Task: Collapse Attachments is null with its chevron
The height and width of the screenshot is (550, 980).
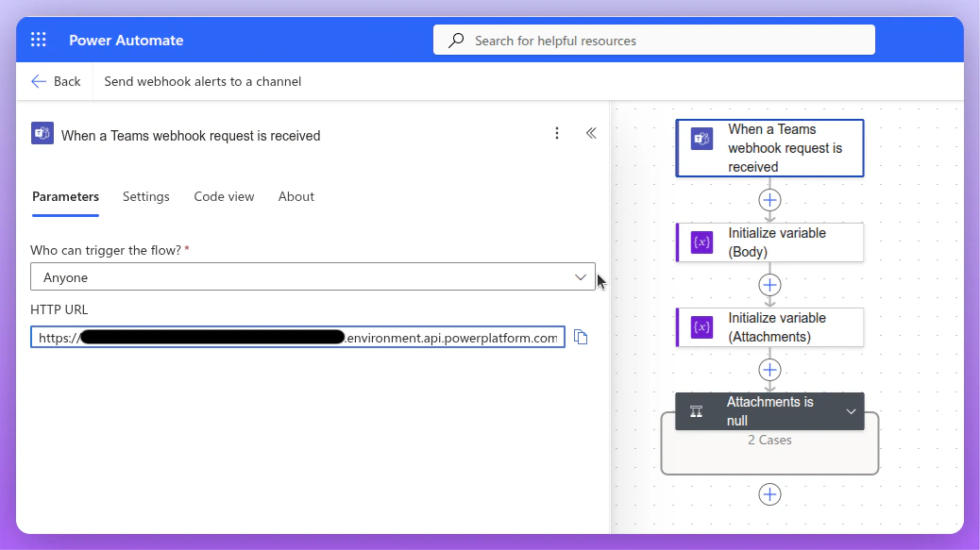Action: (851, 411)
